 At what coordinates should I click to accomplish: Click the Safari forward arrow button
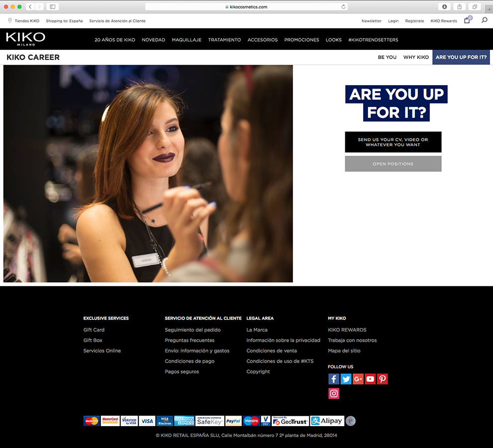click(39, 6)
